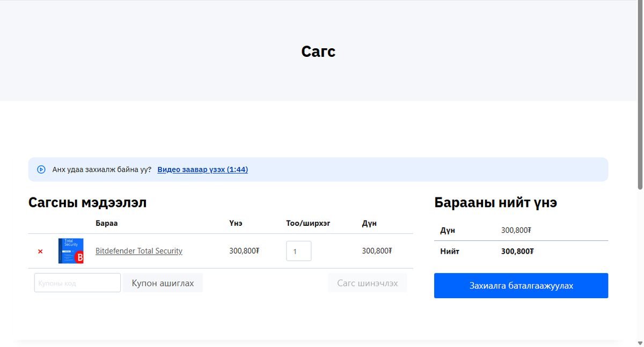Focus the quantity field showing 1
The height and width of the screenshot is (347, 644).
point(299,251)
